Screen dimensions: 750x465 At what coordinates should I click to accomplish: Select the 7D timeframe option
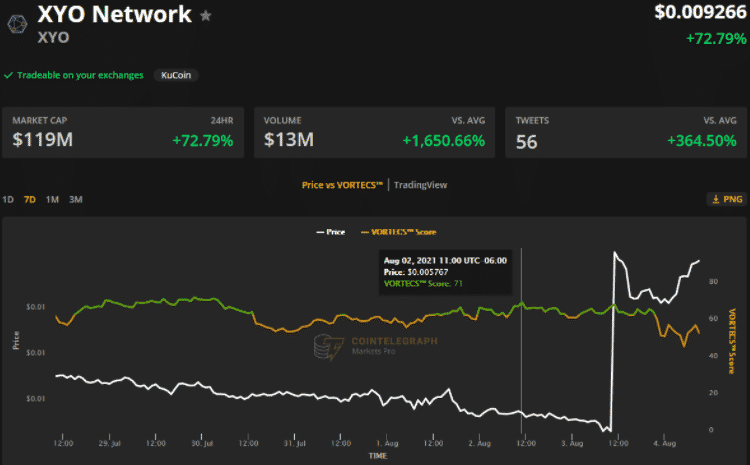pyautogui.click(x=30, y=199)
